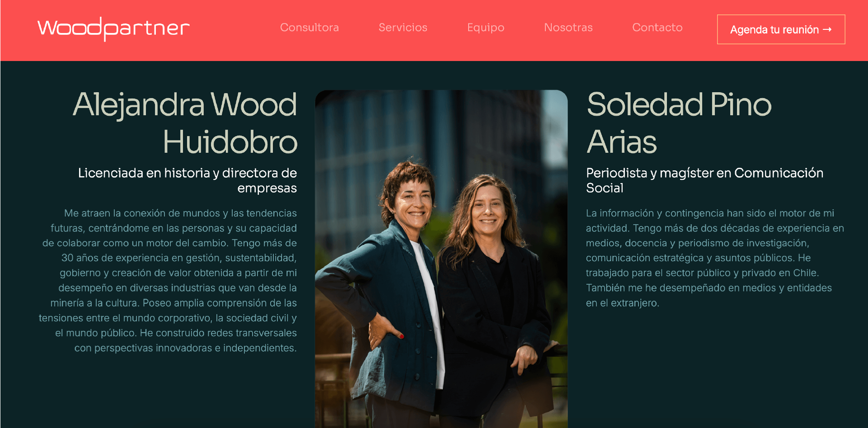The height and width of the screenshot is (428, 868).
Task: Click Alejandra's biography paragraph
Action: (x=168, y=280)
